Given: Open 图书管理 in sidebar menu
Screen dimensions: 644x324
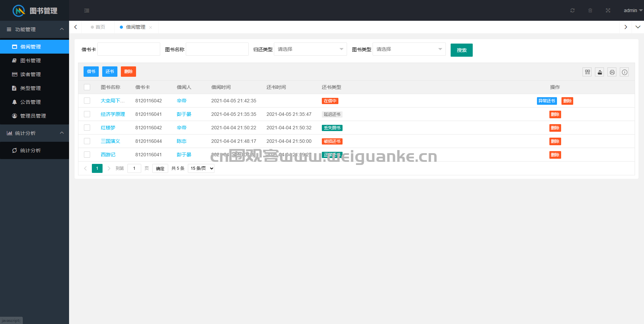Looking at the screenshot, I should [35, 61].
